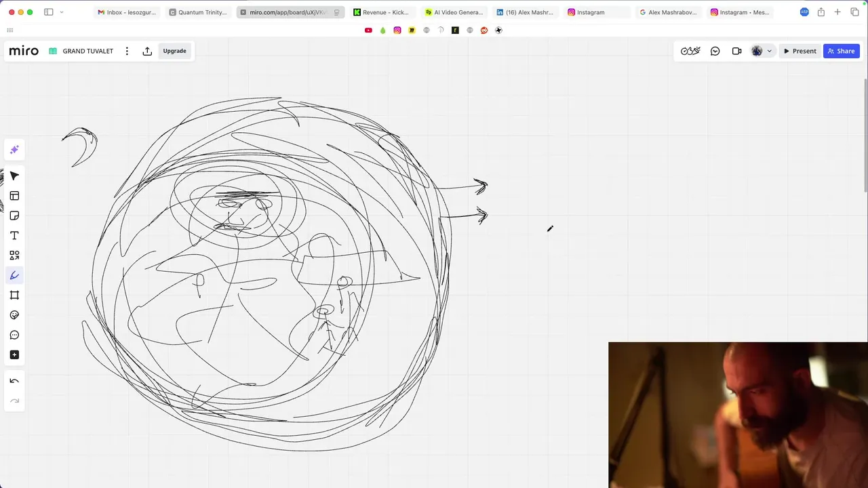Open the Shapes and lines tool
The height and width of the screenshot is (488, 868).
14,256
